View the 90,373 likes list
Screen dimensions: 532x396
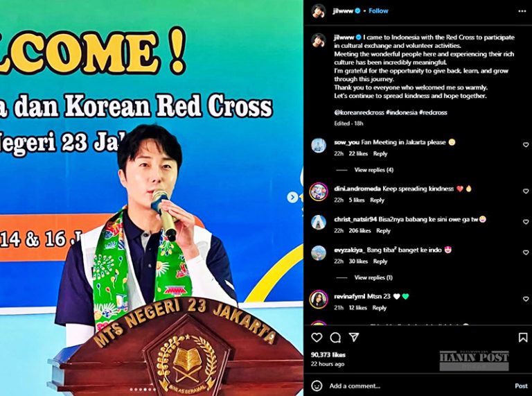point(328,355)
